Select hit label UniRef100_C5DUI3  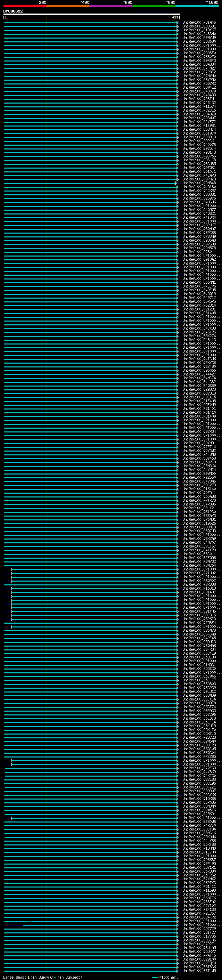tap(199, 642)
